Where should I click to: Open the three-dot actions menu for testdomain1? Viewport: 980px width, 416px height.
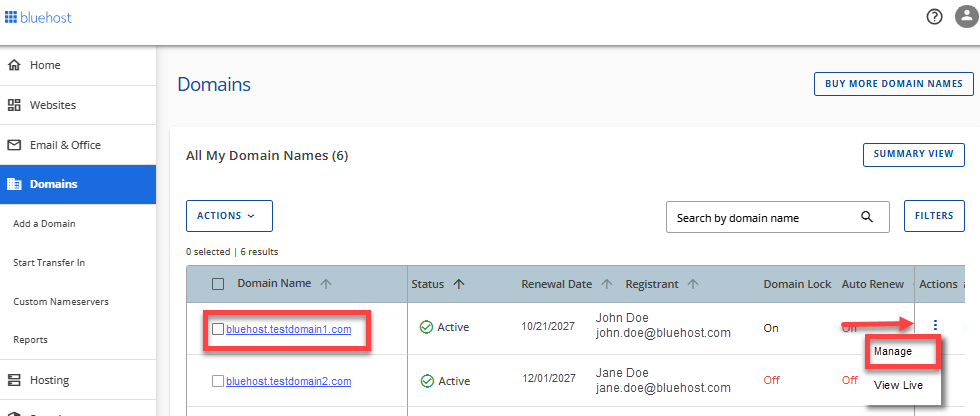click(x=935, y=325)
